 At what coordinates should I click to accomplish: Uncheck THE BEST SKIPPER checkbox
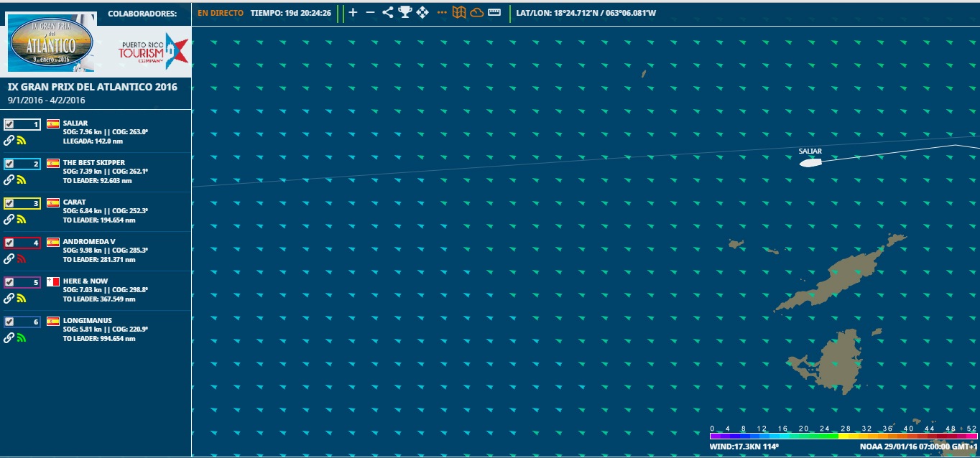(9, 164)
